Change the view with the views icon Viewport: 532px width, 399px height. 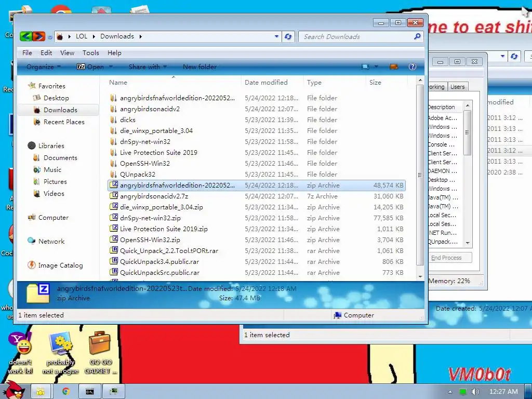coord(365,67)
